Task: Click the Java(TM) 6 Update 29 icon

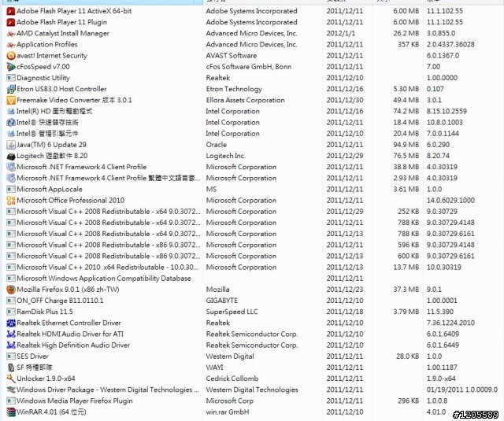Action: click(11, 145)
